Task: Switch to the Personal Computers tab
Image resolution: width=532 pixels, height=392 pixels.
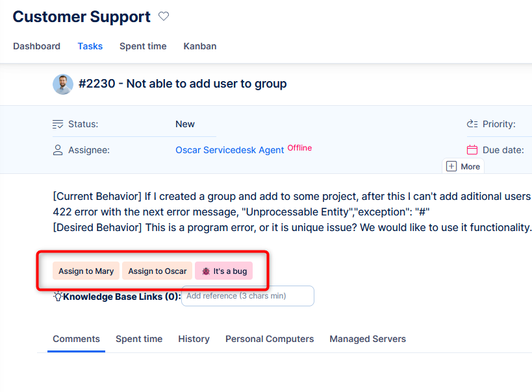Action: coord(270,339)
